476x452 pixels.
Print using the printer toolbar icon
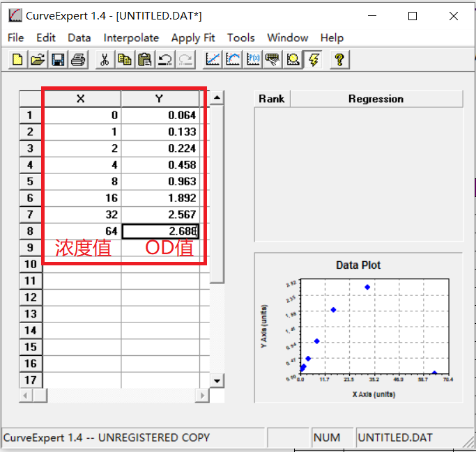click(x=78, y=60)
